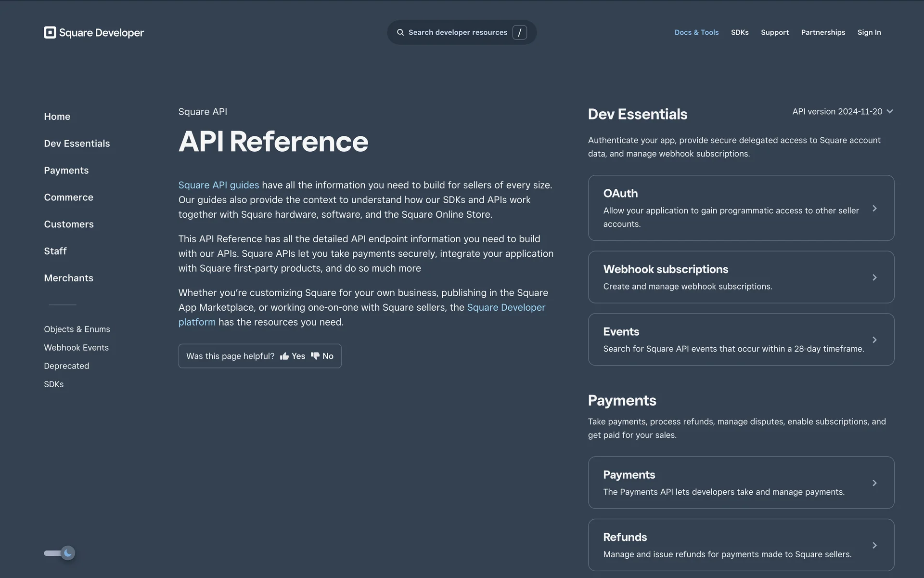Click the Square logo icon
The image size is (924, 578).
pos(50,32)
